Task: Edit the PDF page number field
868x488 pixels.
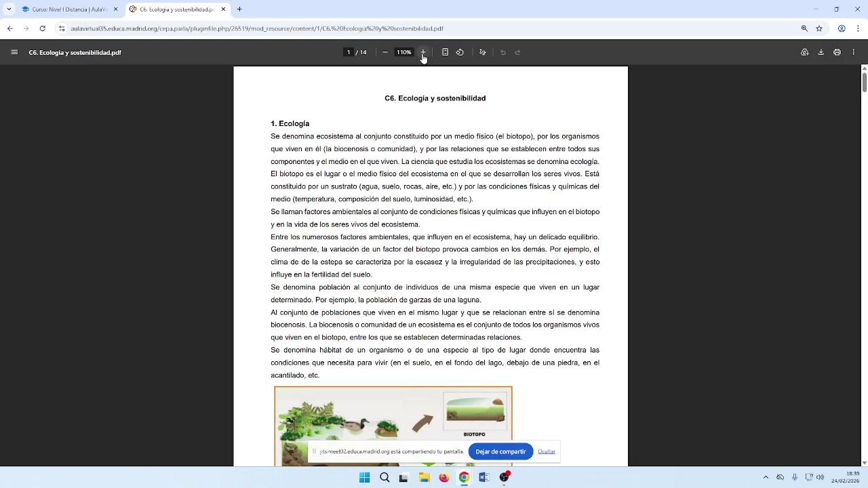Action: (x=349, y=52)
